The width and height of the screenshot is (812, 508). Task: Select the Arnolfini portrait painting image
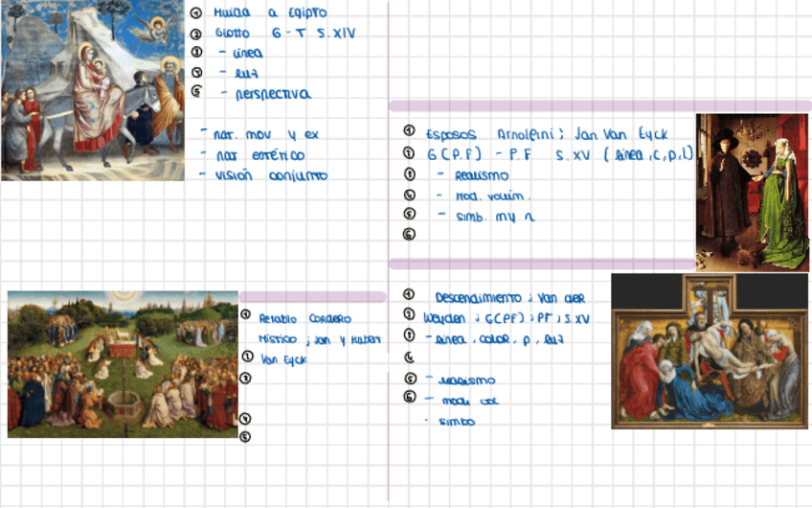pyautogui.click(x=752, y=193)
